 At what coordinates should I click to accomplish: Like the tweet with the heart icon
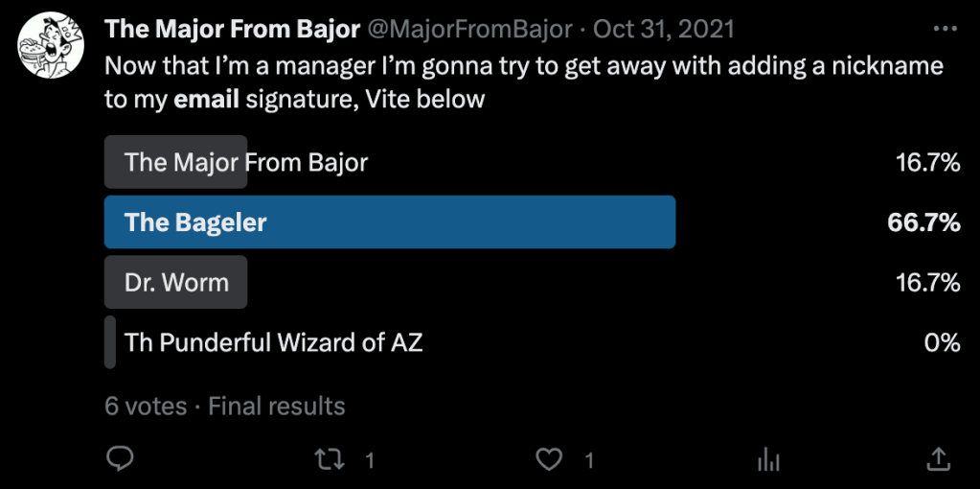[549, 459]
